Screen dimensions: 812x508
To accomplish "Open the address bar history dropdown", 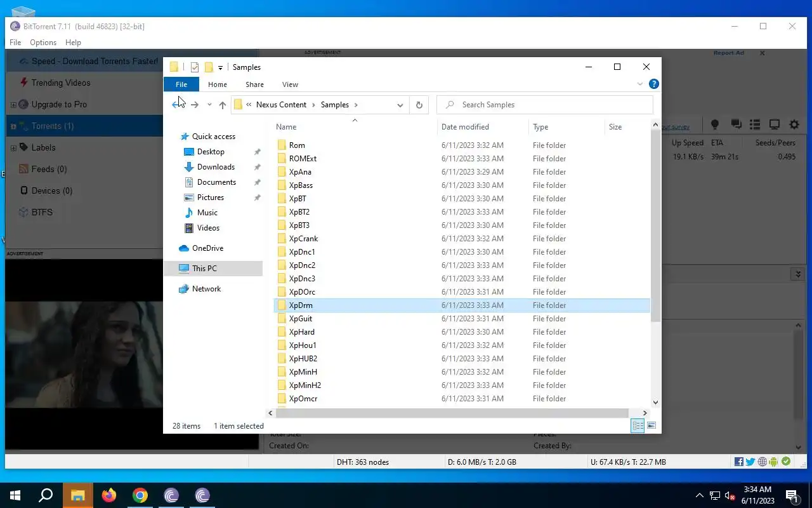I will pos(400,105).
